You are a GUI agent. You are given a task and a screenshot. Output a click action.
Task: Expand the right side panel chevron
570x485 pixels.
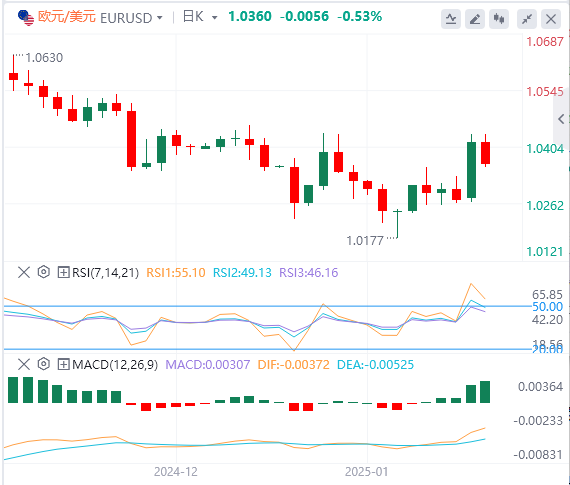pos(561,119)
